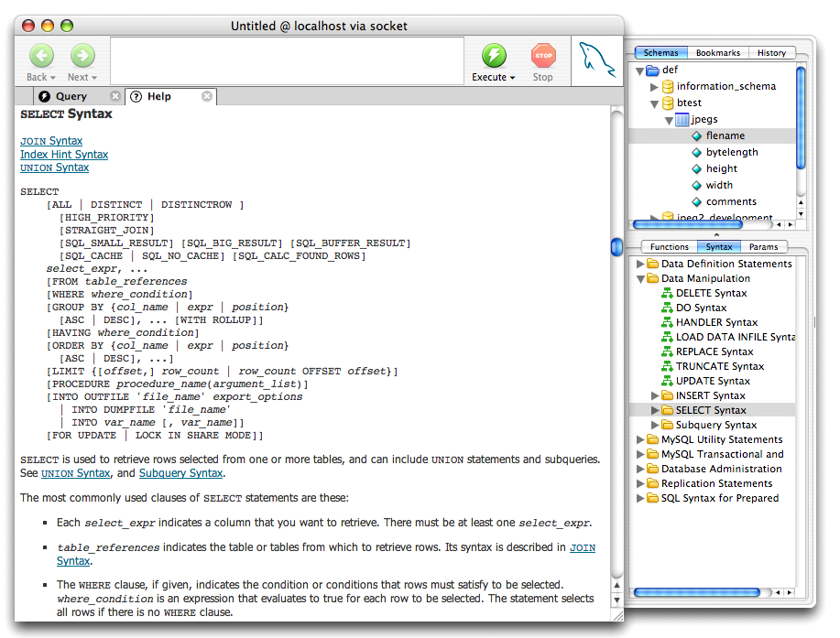The image size is (840, 638).
Task: Follow the Subquery Syntax link in the paragraph
Action: pyautogui.click(x=181, y=473)
